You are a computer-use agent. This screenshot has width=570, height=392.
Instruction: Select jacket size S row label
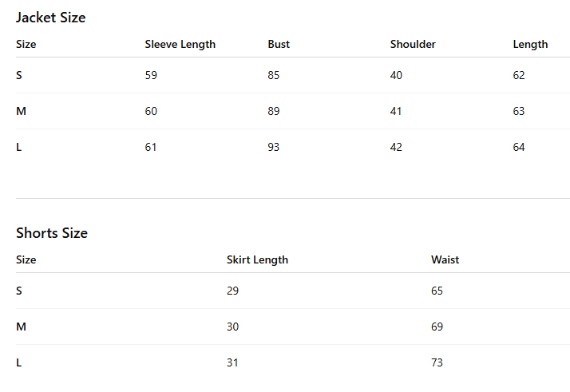[19, 75]
